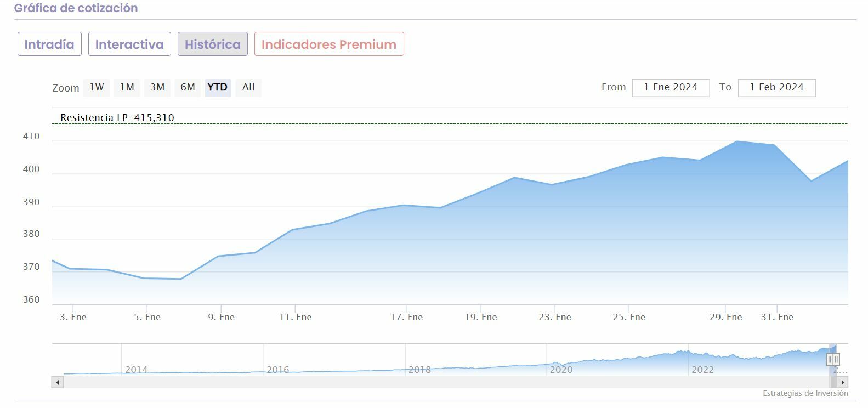The height and width of the screenshot is (408, 868).
Task: Switch to the Intradía chart tab
Action: point(49,44)
